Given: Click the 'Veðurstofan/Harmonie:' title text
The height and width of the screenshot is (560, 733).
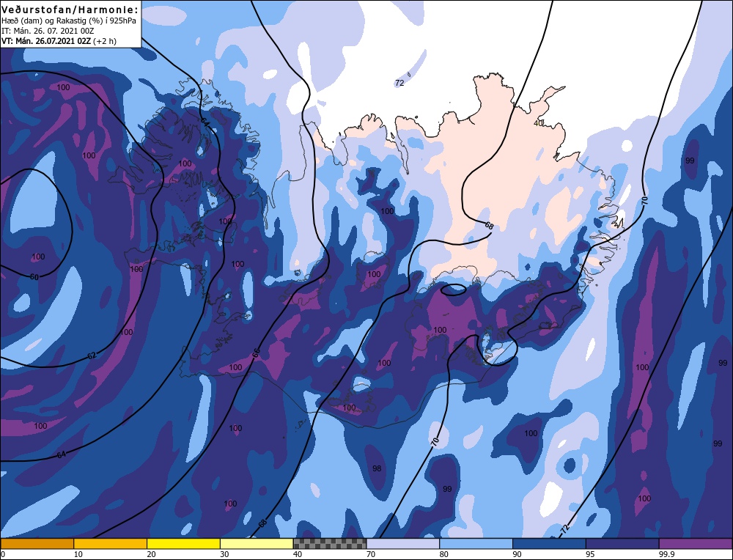Looking at the screenshot, I should click(70, 10).
